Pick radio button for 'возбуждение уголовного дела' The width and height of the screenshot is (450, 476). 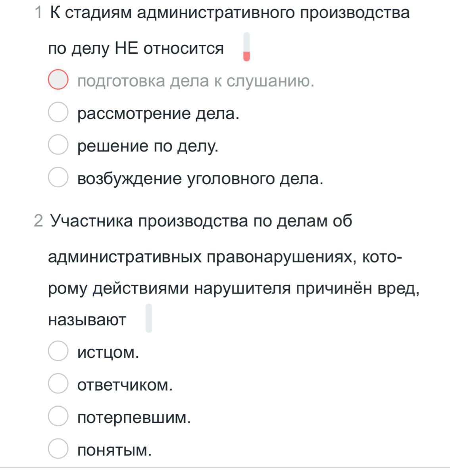tap(58, 177)
